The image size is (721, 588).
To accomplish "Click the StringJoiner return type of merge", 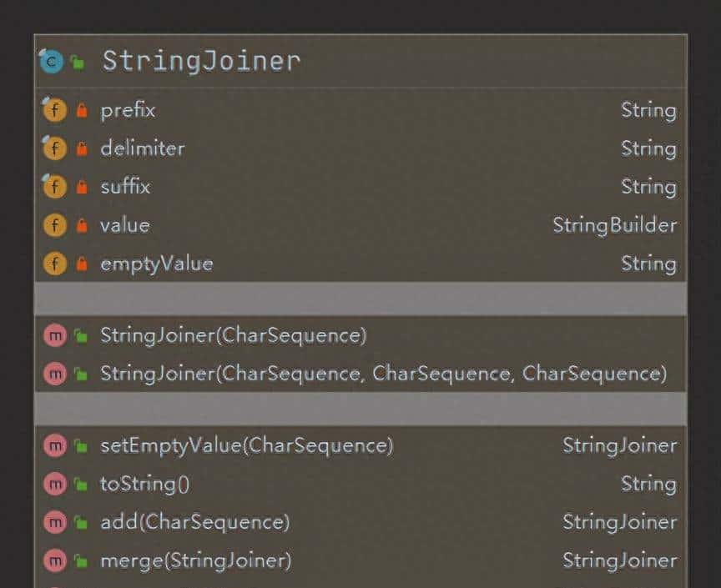I will pos(619,560).
